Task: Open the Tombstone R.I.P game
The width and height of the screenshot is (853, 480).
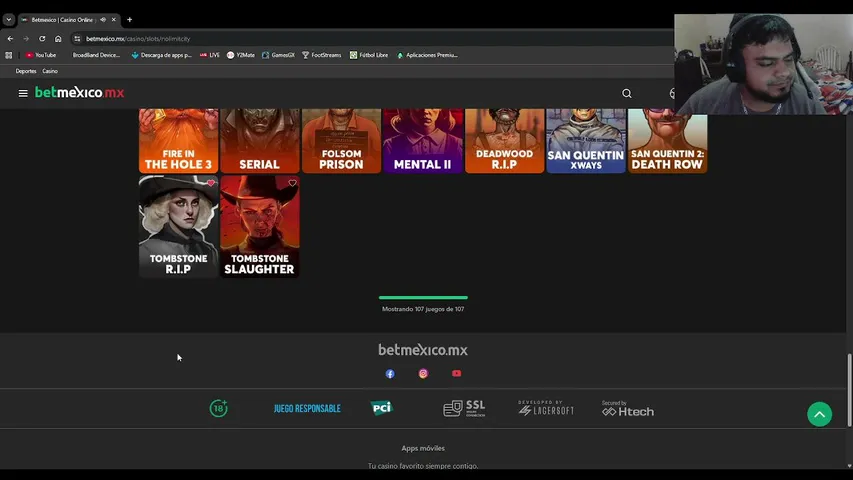Action: [178, 226]
